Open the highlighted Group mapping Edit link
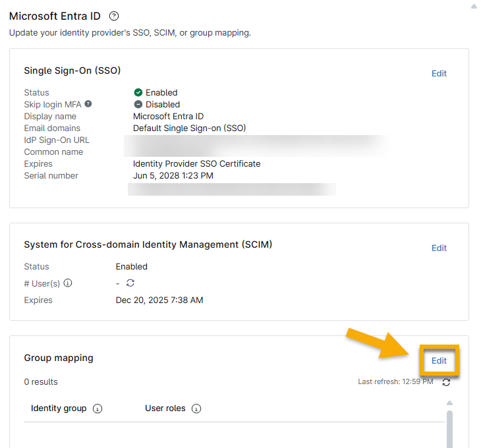Screen dimensions: 481x448 (x=439, y=361)
